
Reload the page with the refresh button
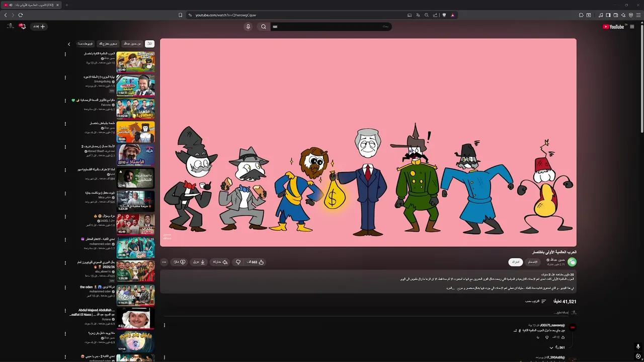(21, 15)
